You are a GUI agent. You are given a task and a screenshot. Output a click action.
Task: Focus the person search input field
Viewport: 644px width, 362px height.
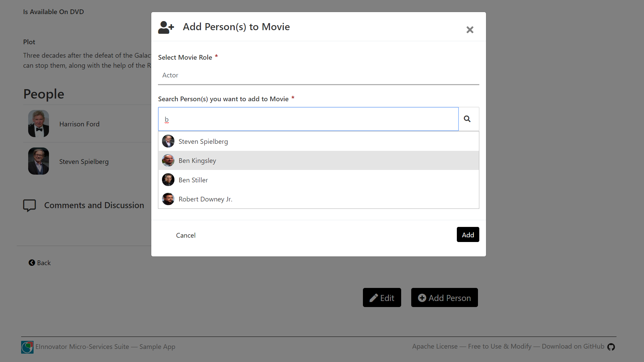[x=308, y=119]
